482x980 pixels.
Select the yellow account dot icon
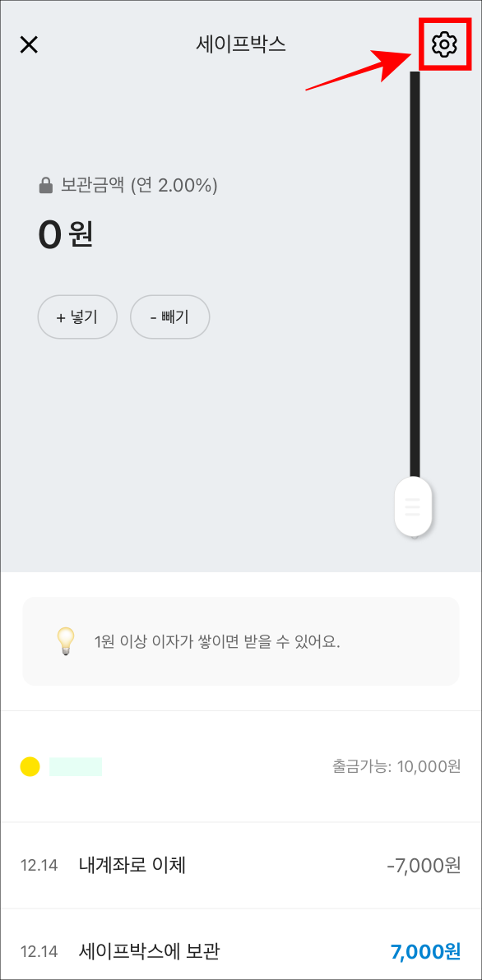click(x=30, y=765)
